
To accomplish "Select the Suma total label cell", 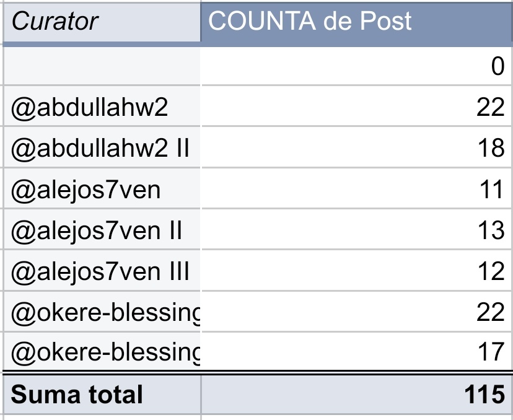I will pyautogui.click(x=102, y=394).
